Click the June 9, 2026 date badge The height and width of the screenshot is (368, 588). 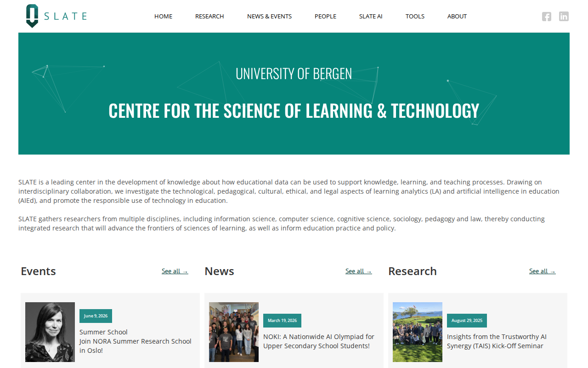click(x=96, y=316)
